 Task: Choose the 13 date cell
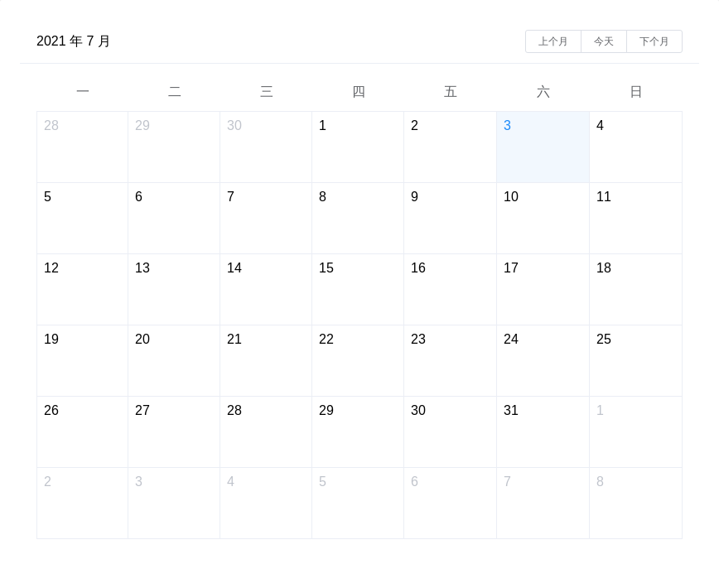(174, 290)
